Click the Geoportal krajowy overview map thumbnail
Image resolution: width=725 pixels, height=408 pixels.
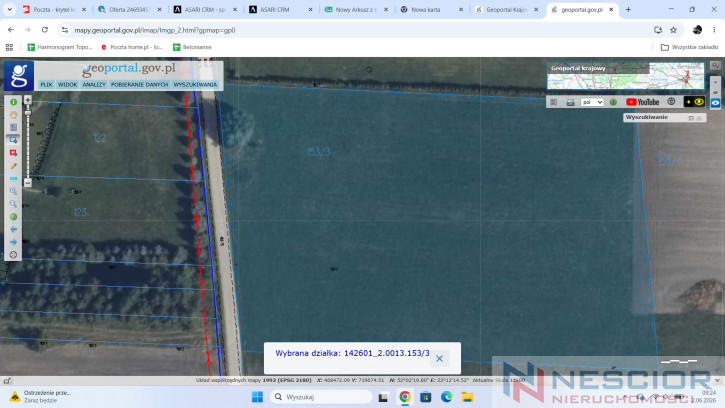point(626,75)
